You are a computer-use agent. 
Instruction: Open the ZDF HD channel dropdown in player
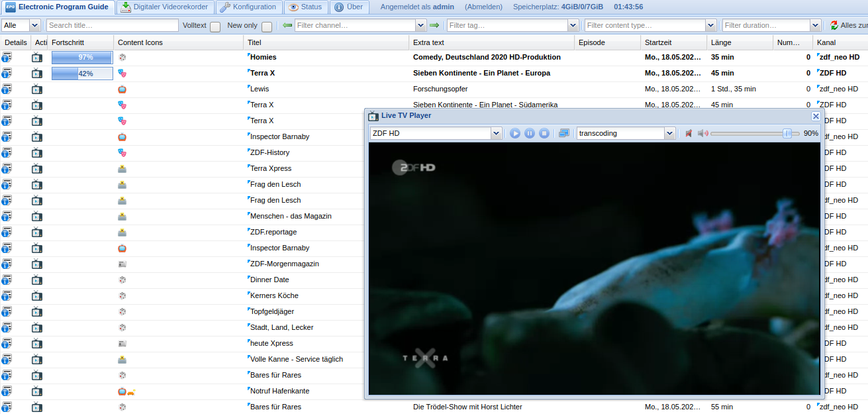[x=496, y=133]
